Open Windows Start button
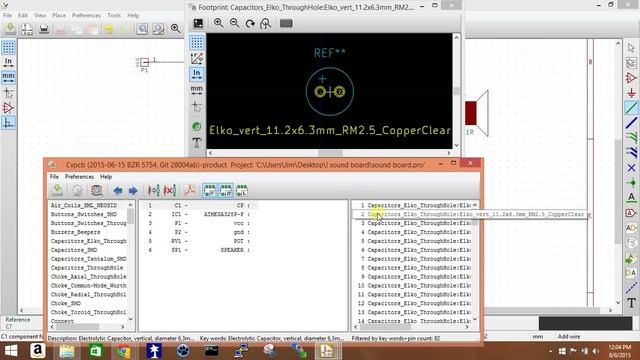The width and height of the screenshot is (640, 360). [x=11, y=351]
